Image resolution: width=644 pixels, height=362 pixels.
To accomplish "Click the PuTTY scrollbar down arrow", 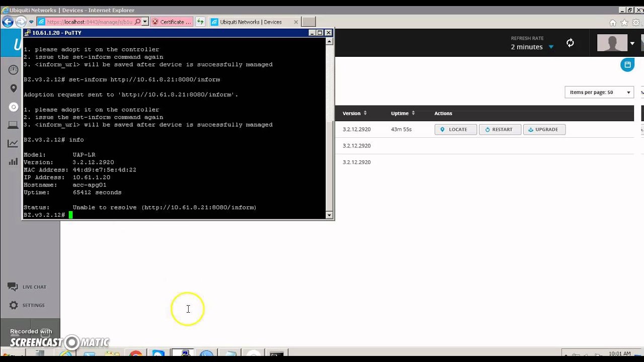I will pyautogui.click(x=330, y=215).
